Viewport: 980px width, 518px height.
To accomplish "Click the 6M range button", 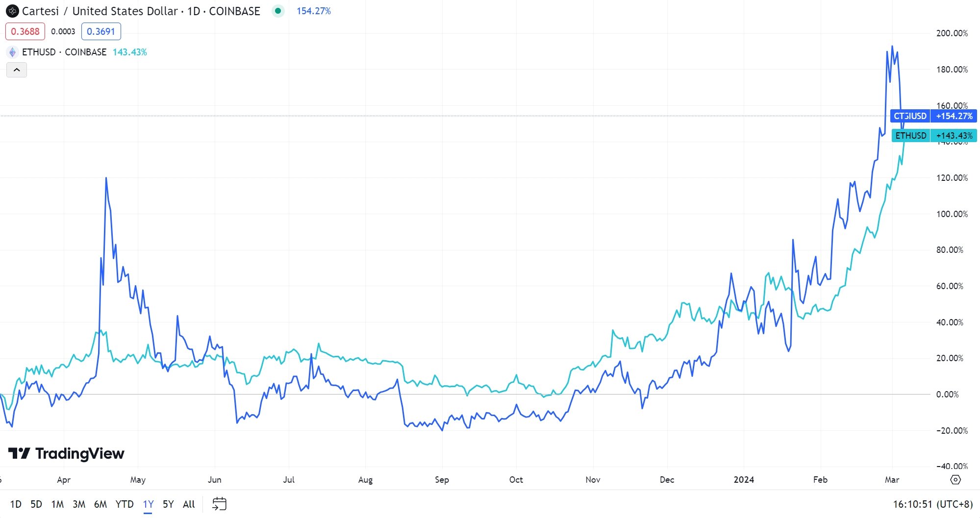I will (x=101, y=504).
